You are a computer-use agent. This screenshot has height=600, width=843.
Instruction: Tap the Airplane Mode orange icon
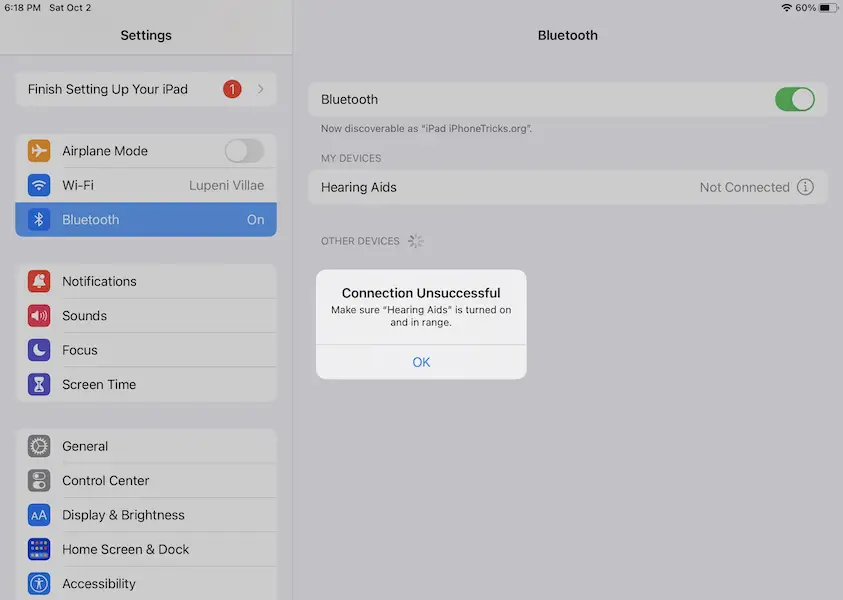point(39,151)
